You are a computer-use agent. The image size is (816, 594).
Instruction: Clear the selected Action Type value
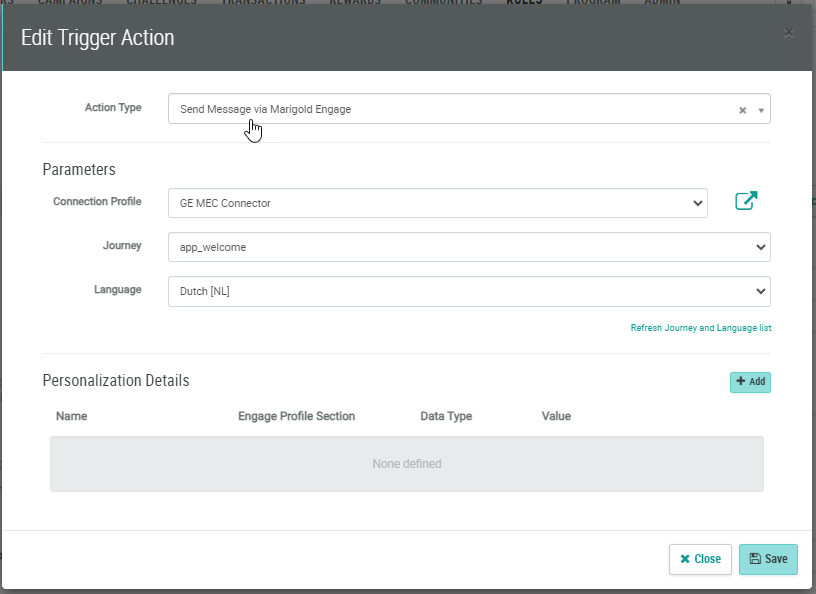(x=742, y=110)
